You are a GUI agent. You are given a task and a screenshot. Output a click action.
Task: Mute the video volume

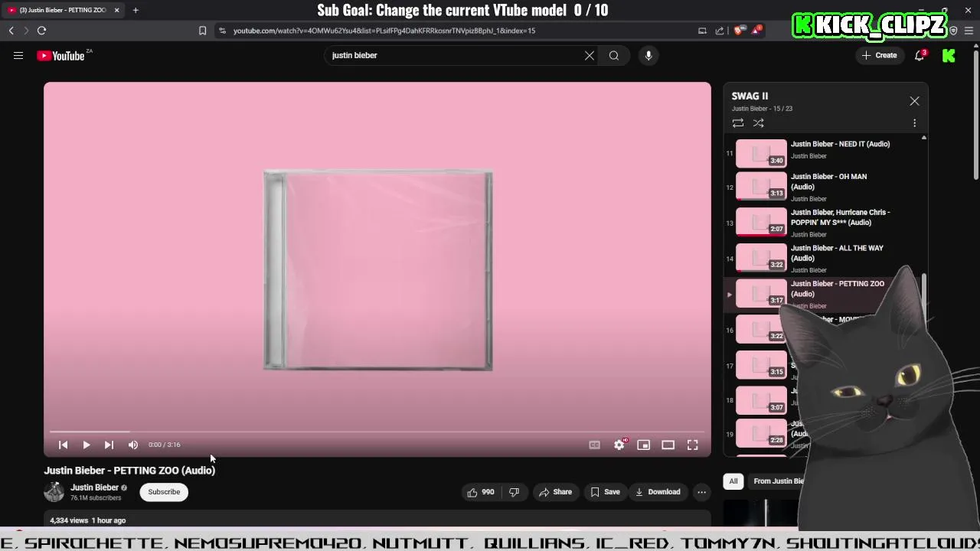coord(133,445)
